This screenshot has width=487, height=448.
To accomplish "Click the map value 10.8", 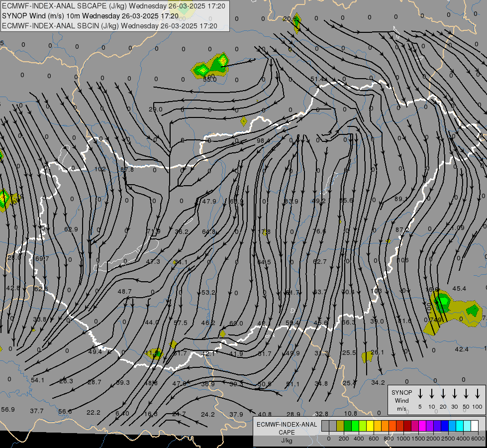I will point(351,414).
